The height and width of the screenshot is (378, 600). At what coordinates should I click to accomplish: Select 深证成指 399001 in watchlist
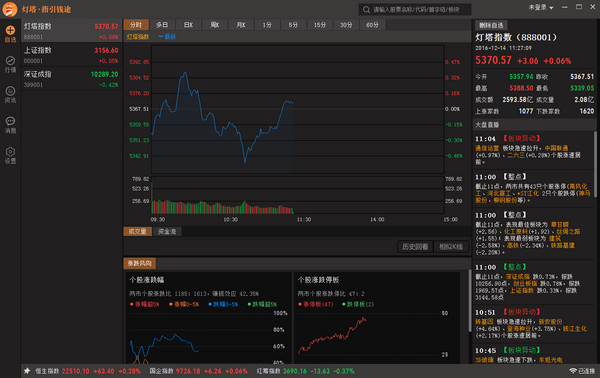tap(71, 79)
